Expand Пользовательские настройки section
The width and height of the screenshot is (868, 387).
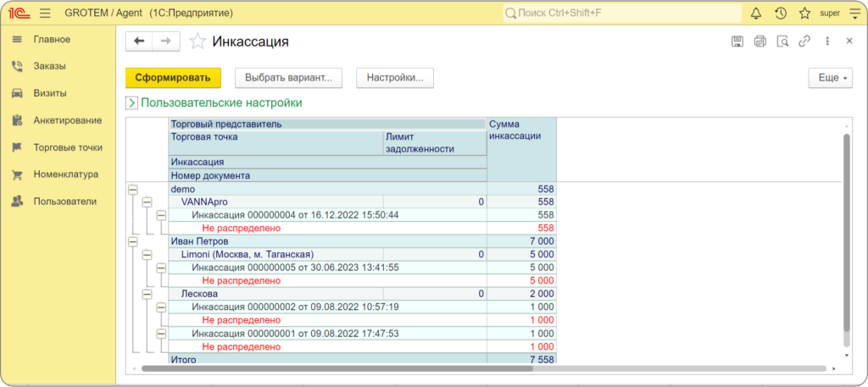tap(131, 102)
